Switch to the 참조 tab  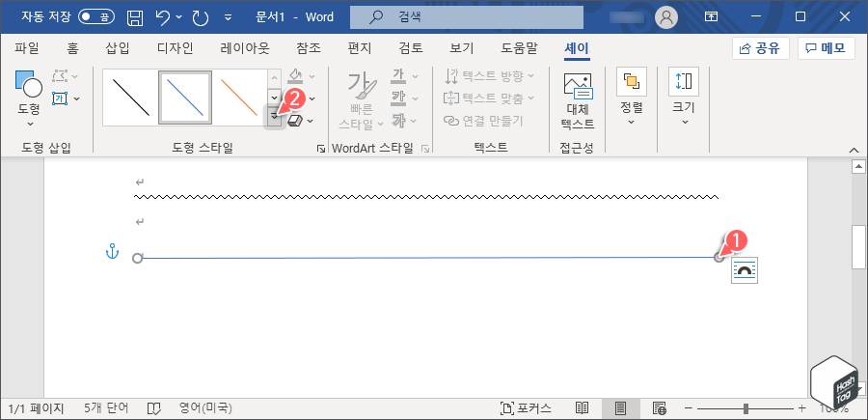point(309,48)
